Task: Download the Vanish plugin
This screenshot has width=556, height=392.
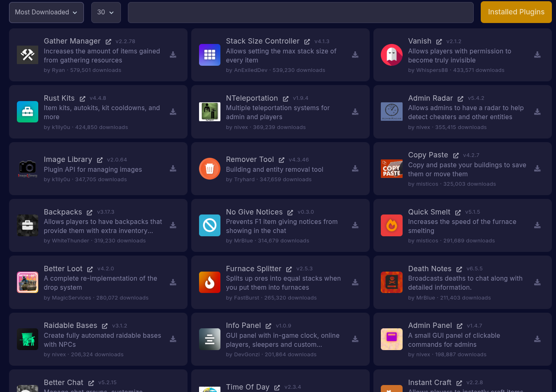Action: click(x=537, y=55)
